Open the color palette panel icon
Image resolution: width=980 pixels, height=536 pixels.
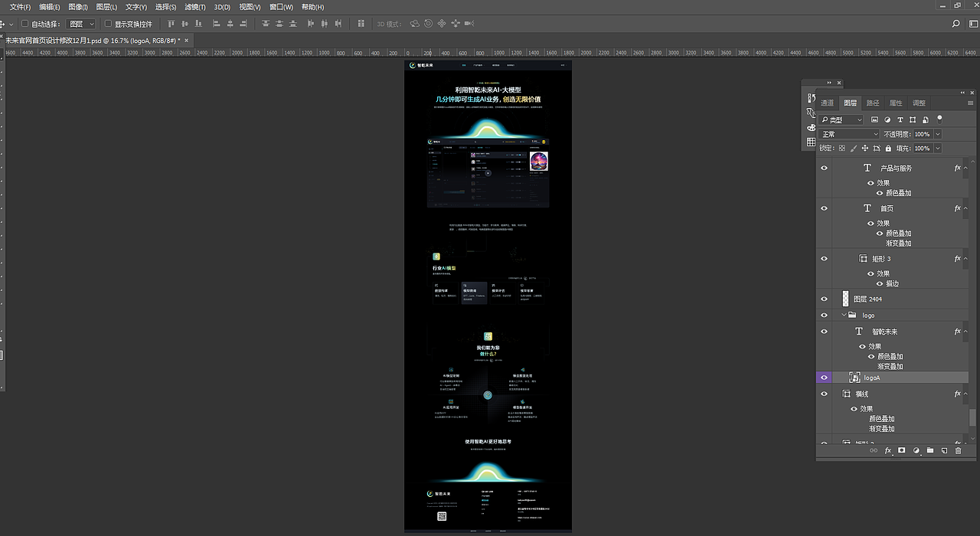tap(811, 127)
